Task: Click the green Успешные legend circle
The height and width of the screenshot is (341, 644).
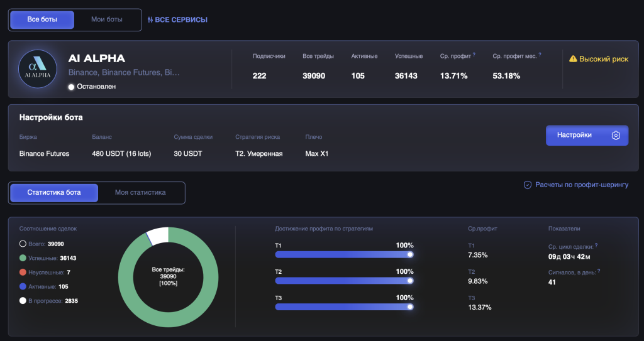Action: [23, 258]
